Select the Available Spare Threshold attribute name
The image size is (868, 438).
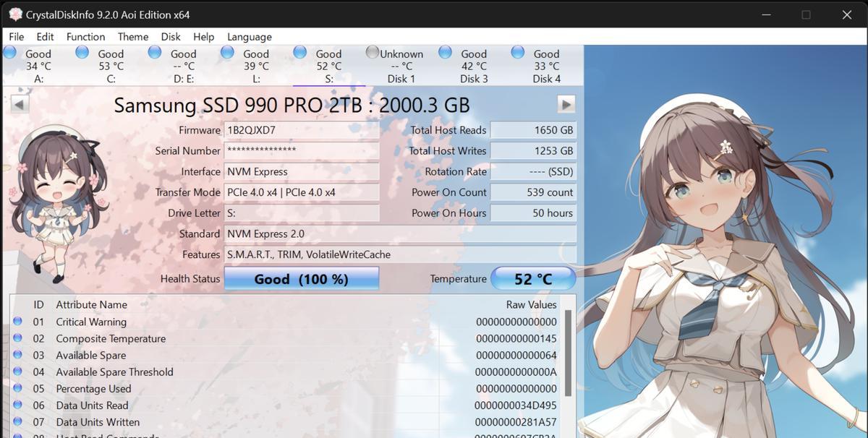114,372
